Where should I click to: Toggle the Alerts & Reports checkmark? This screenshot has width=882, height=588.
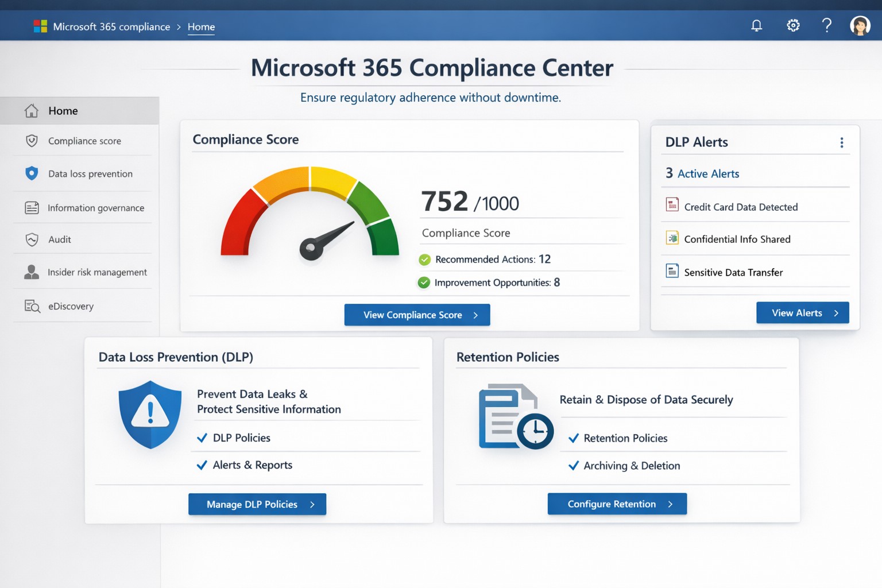(x=202, y=465)
